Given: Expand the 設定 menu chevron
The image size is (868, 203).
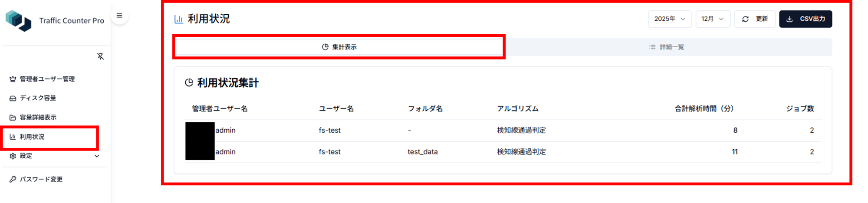Looking at the screenshot, I should point(97,156).
